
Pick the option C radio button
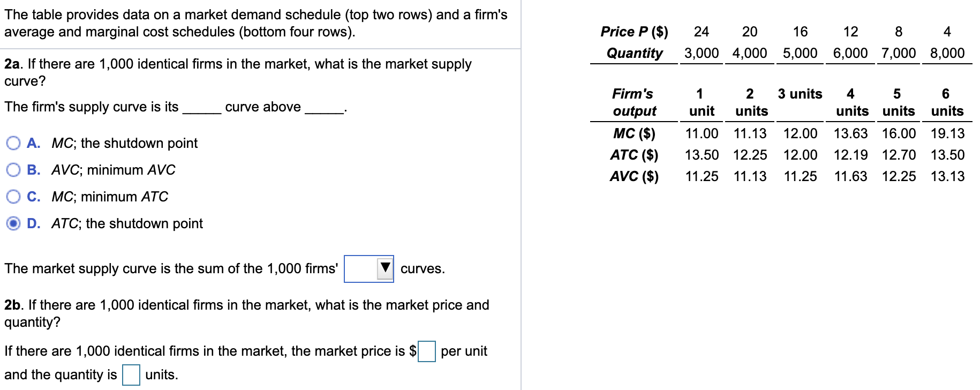pos(14,197)
